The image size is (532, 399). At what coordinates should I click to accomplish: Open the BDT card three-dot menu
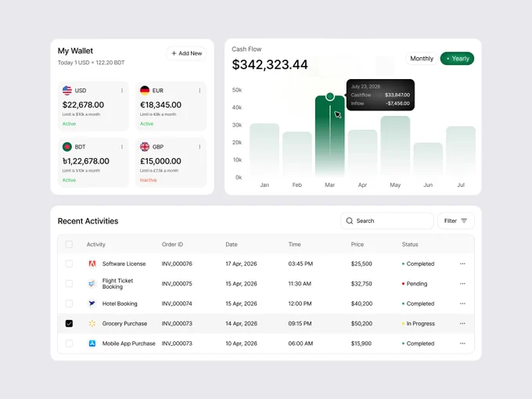pos(122,147)
